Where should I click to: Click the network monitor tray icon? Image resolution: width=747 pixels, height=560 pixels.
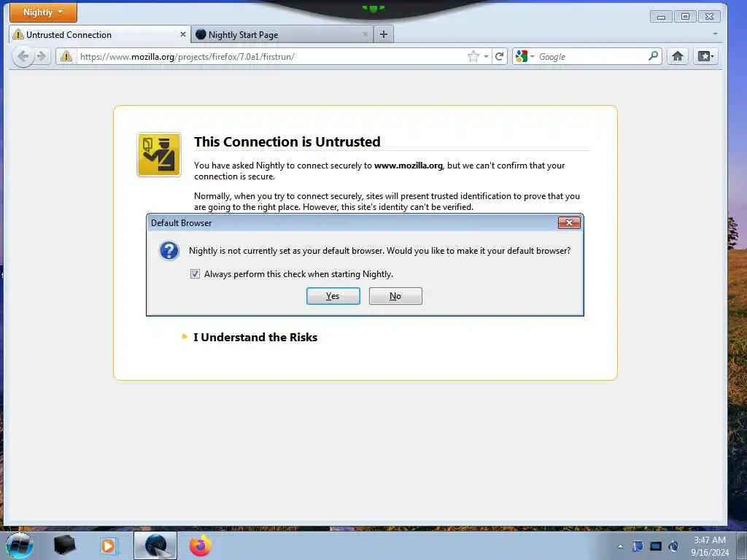point(656,546)
